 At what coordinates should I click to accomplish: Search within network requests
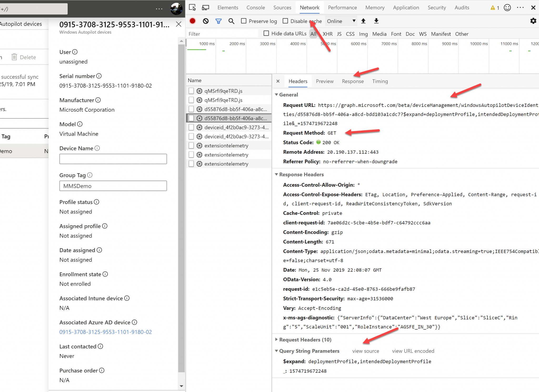(231, 21)
